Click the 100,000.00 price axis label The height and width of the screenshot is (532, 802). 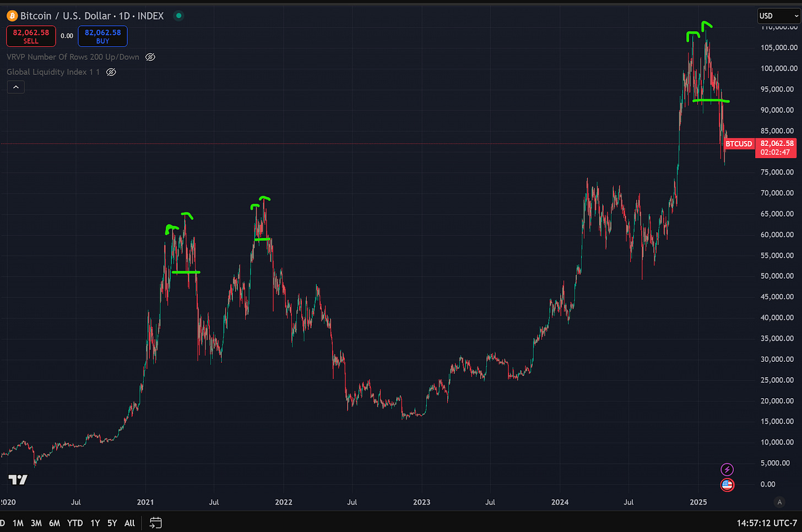pyautogui.click(x=779, y=68)
